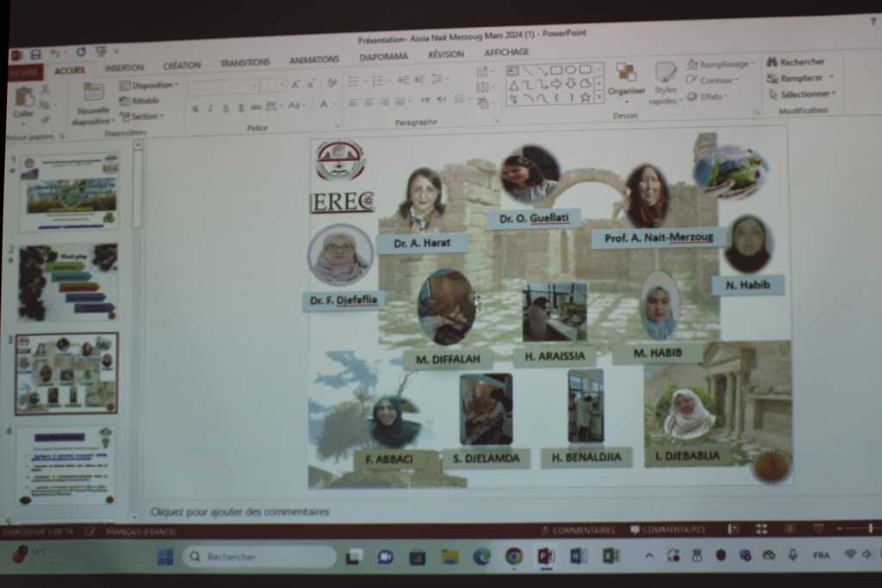Click the Excel icon in the taskbar
The image size is (882, 588).
[x=611, y=556]
